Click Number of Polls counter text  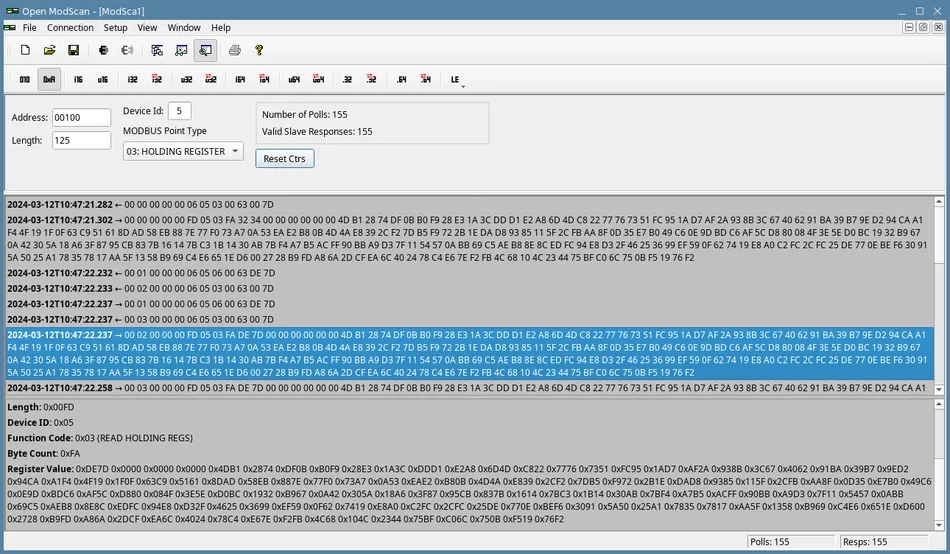tap(305, 115)
